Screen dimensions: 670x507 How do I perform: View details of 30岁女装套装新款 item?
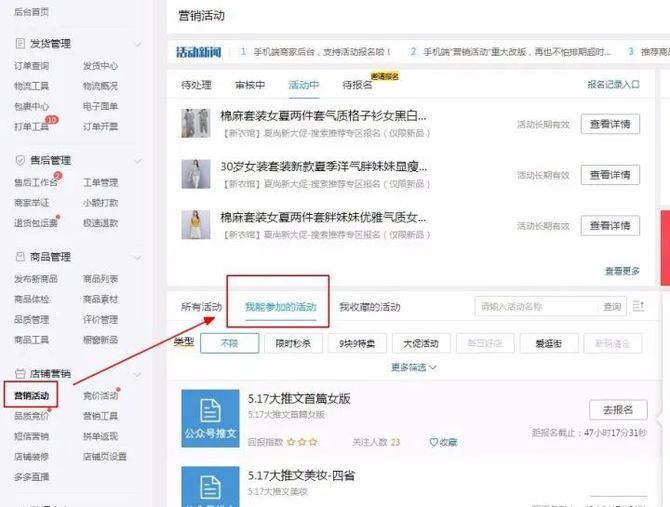point(610,175)
